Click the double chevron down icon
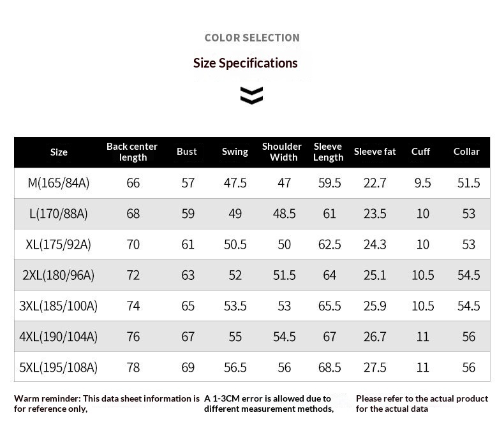 coord(251,96)
